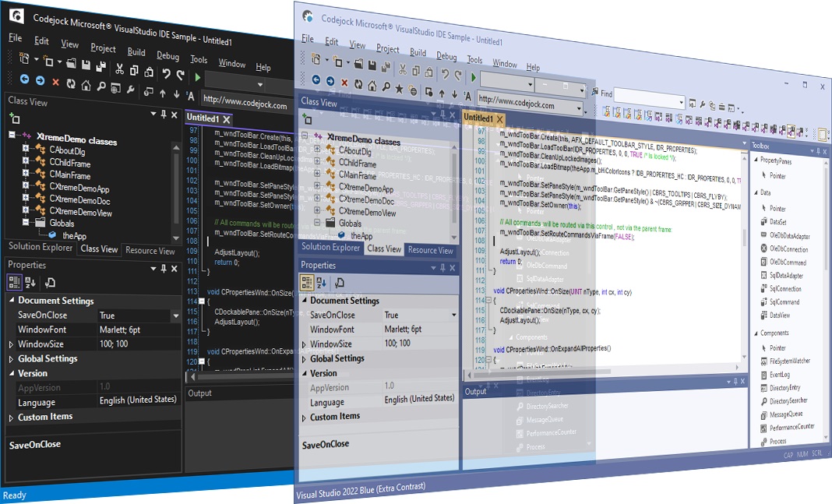Click blue Forward arrow in dark window
This screenshot has width=832, height=504.
click(x=41, y=80)
